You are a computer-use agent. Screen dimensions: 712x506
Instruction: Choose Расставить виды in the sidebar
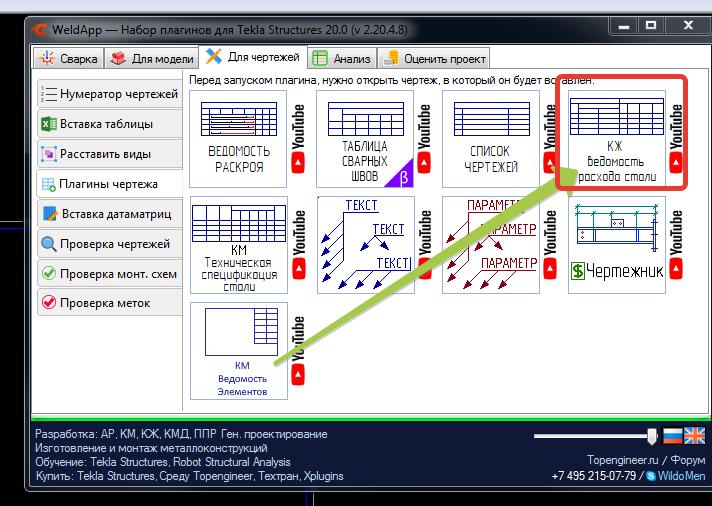(109, 154)
